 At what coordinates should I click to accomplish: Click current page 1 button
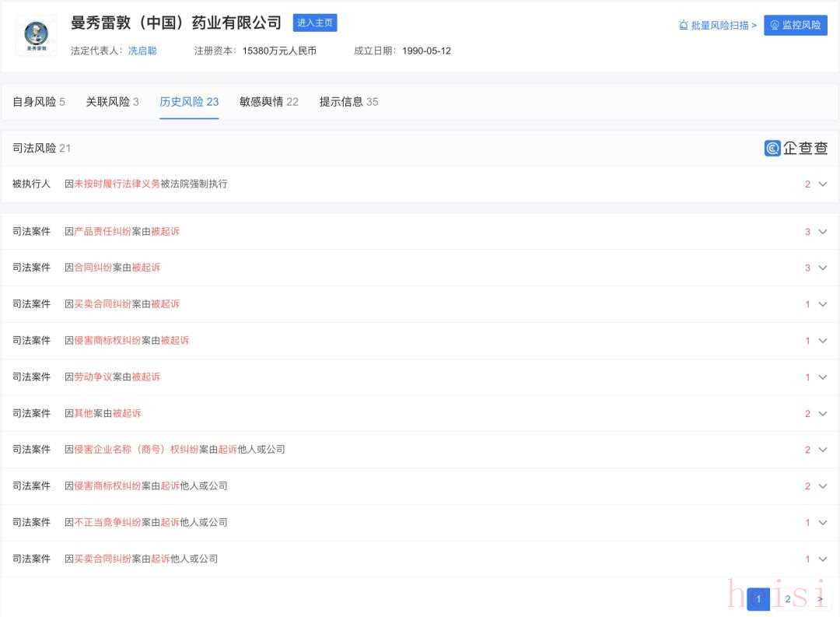(758, 599)
